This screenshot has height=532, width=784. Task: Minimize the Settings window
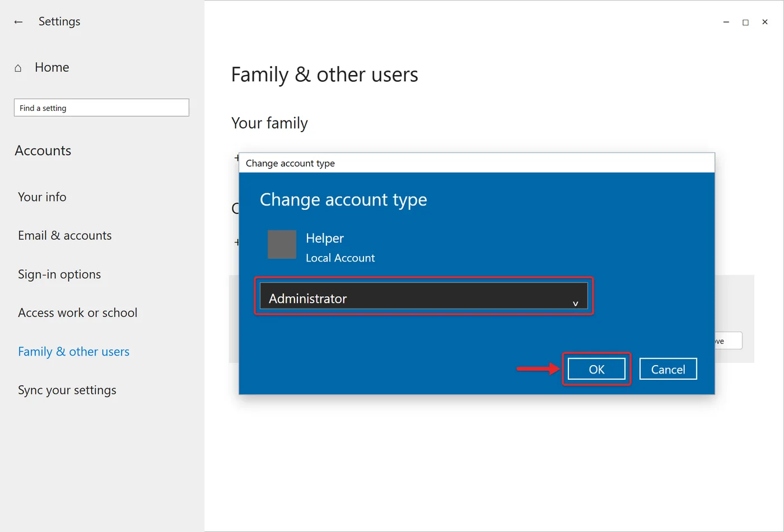coord(726,22)
